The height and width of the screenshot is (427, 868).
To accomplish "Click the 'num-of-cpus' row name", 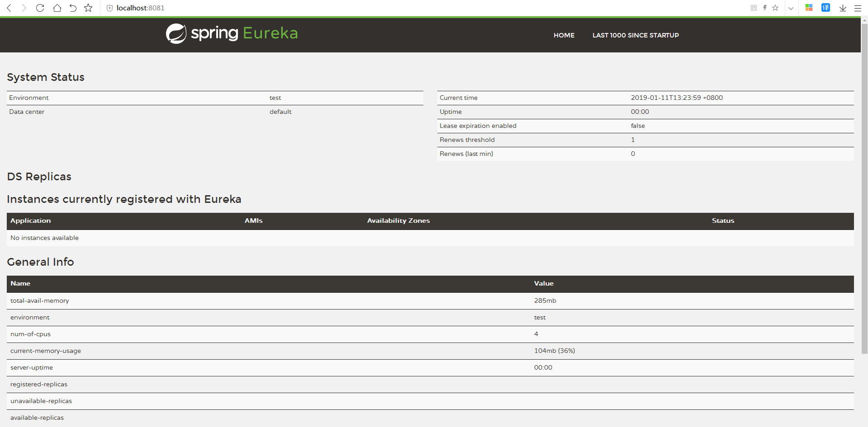I will point(31,334).
